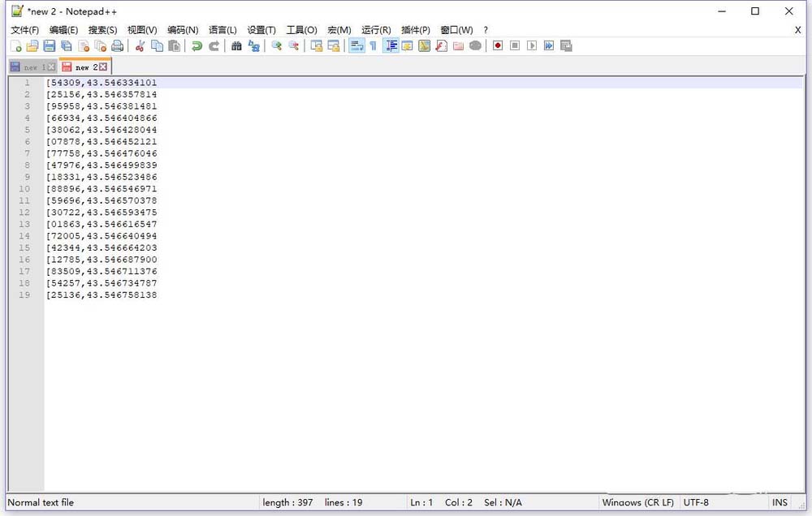Open the ? help menu
Image resolution: width=812 pixels, height=516 pixels.
click(486, 30)
